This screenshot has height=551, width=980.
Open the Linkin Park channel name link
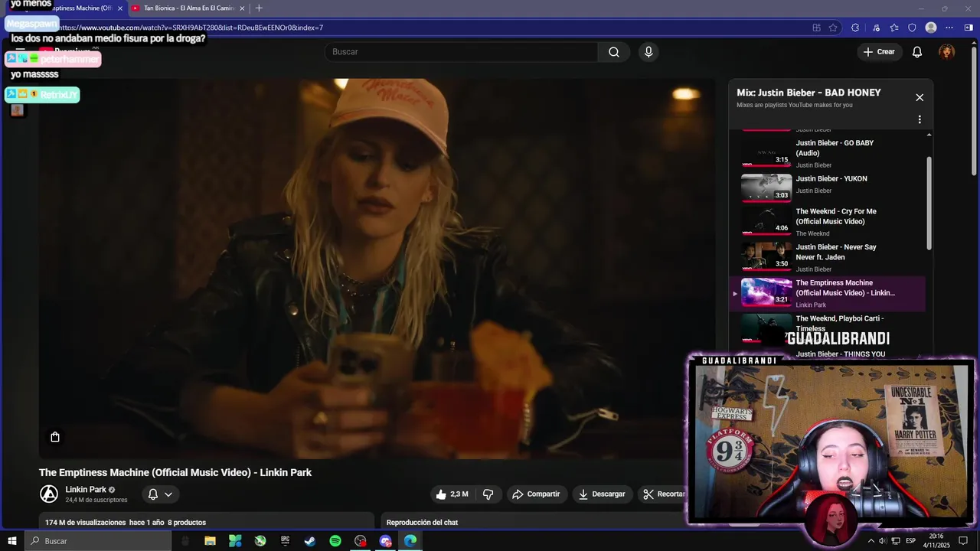86,490
